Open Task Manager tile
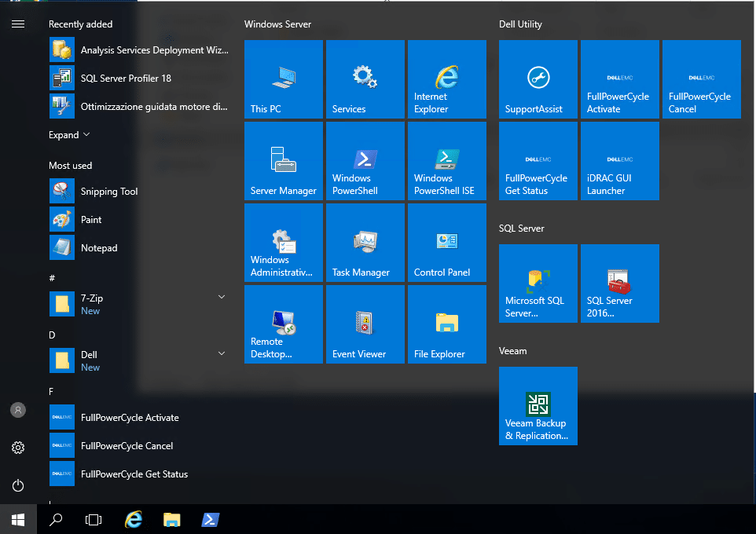Image resolution: width=756 pixels, height=534 pixels. coord(365,243)
